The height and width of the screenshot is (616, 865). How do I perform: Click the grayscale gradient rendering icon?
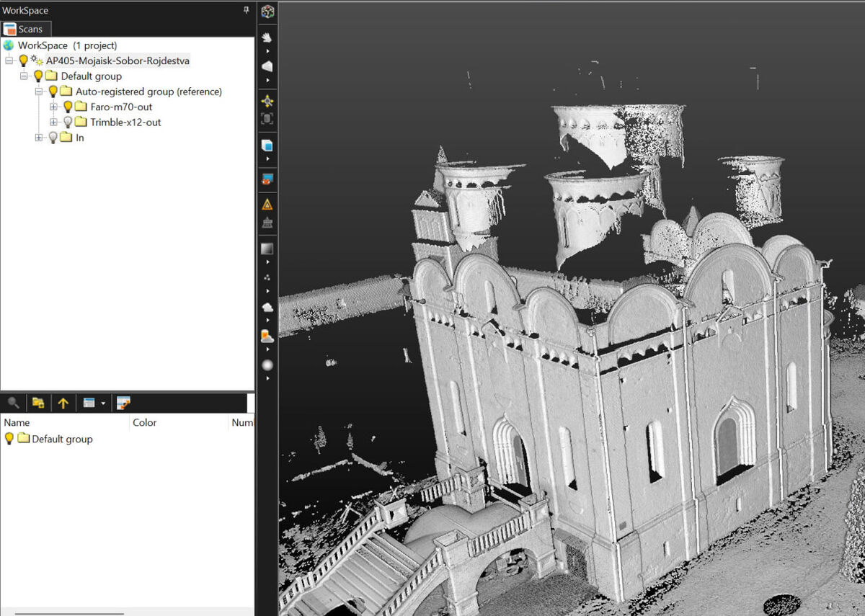(267, 249)
